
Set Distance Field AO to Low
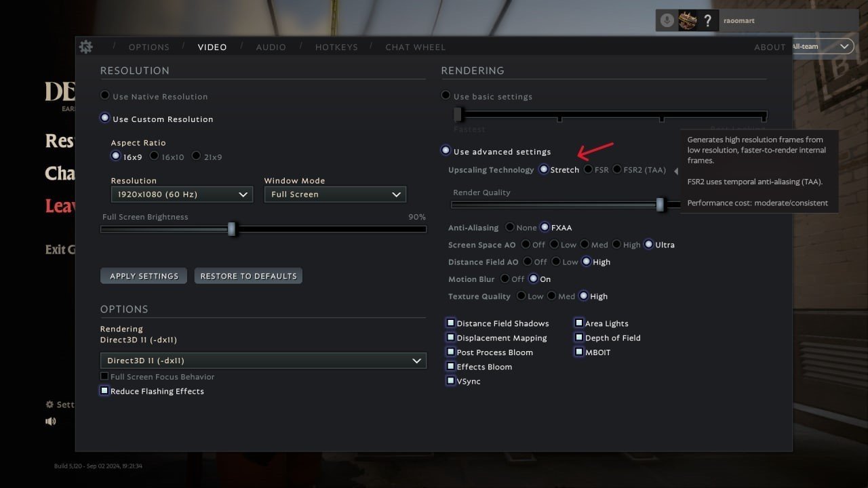coord(555,261)
